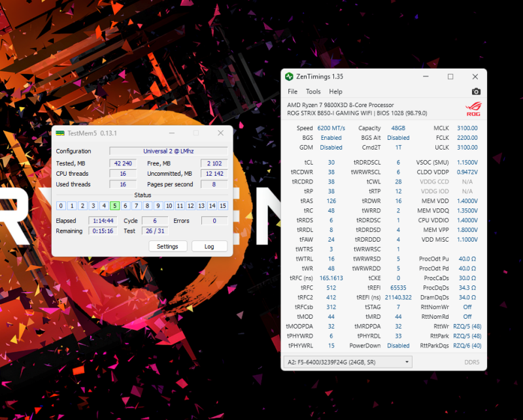Click the Cycle value 6 field
523x420 pixels.
pos(155,221)
